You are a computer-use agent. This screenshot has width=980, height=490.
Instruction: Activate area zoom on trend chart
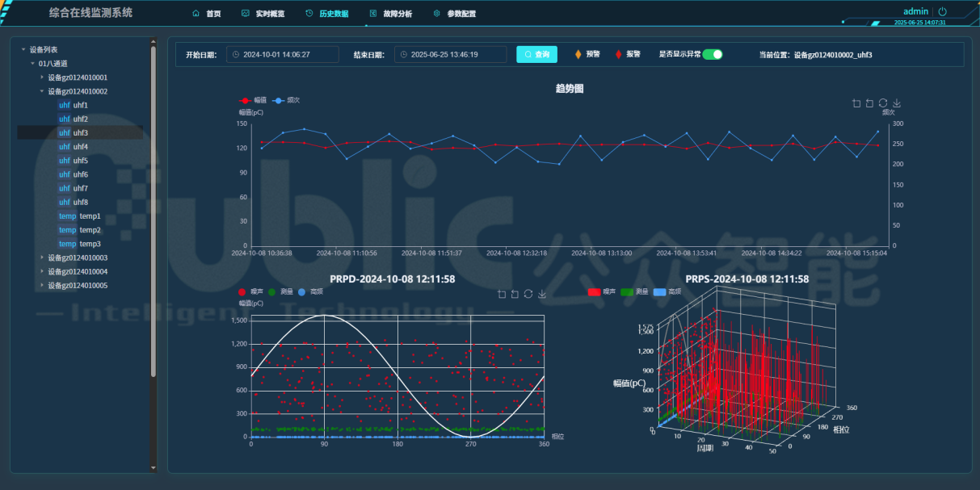(x=856, y=103)
